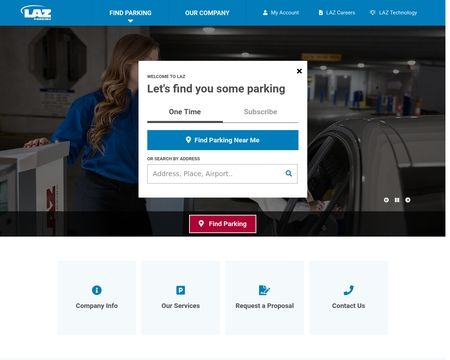Click the "WELCOME TO LAZ" text

[x=166, y=76]
